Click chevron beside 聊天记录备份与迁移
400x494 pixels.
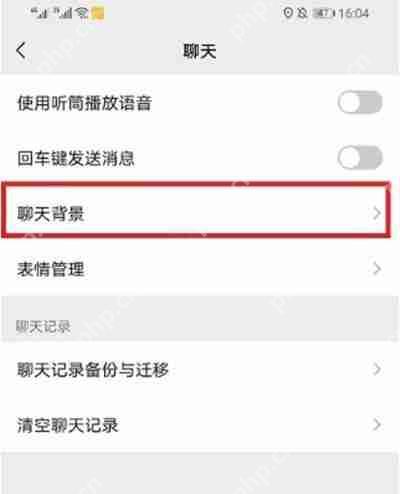(x=377, y=369)
